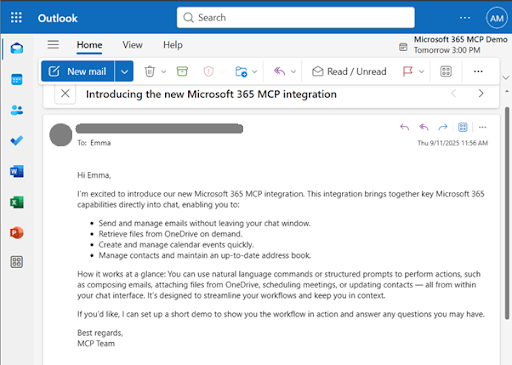Click the recipient name Emma

pyautogui.click(x=100, y=143)
